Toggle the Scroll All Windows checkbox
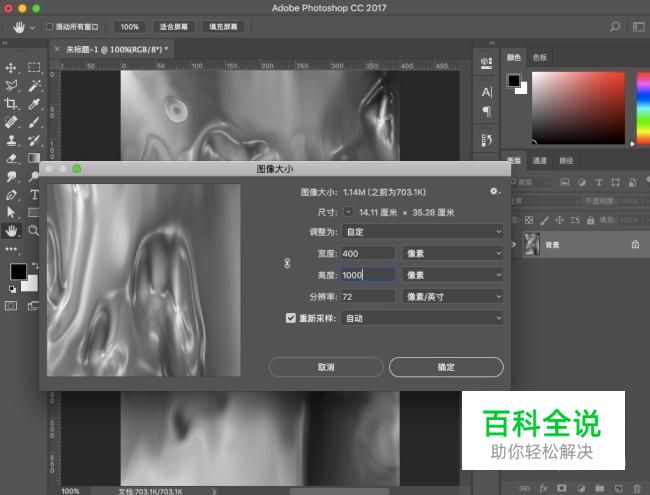 tap(49, 27)
